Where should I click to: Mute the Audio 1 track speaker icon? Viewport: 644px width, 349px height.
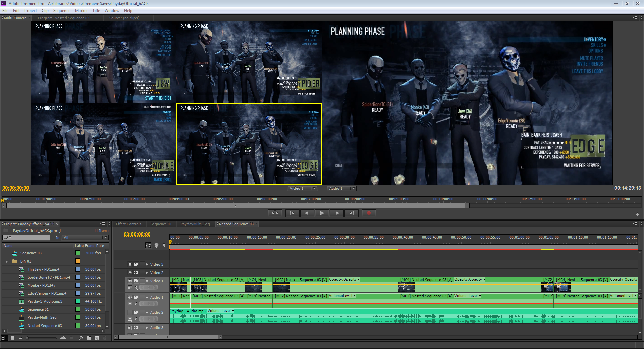pos(130,297)
